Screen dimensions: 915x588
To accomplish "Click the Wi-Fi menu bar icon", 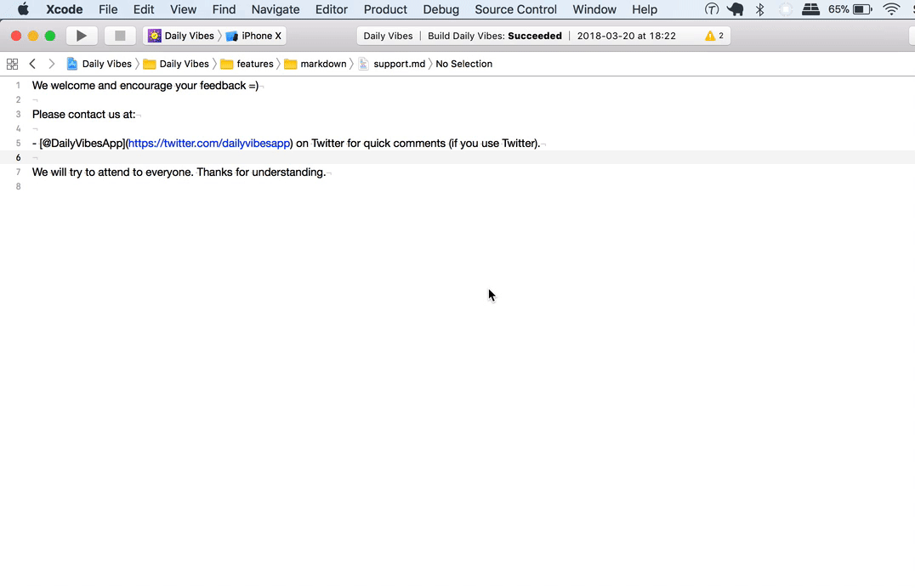I will 891,9.
